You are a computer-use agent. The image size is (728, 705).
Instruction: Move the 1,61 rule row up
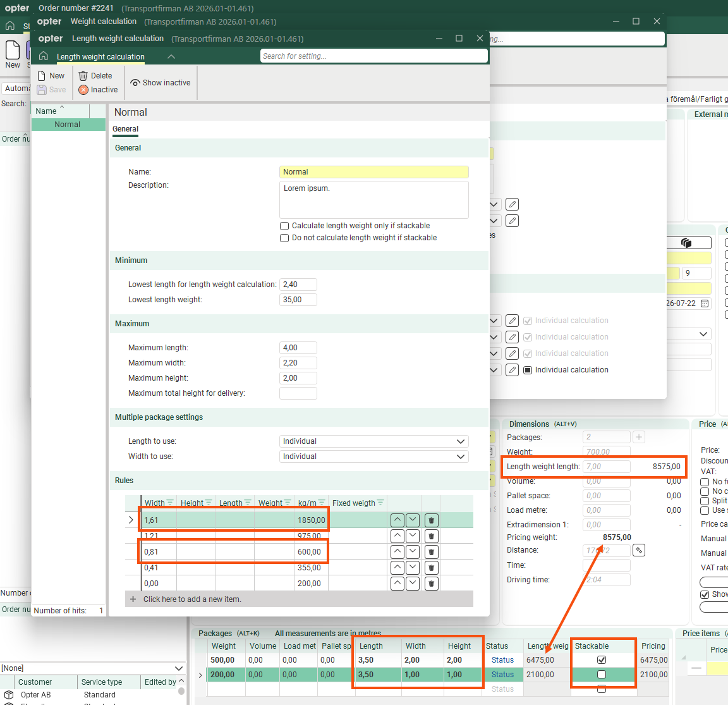[x=397, y=520]
